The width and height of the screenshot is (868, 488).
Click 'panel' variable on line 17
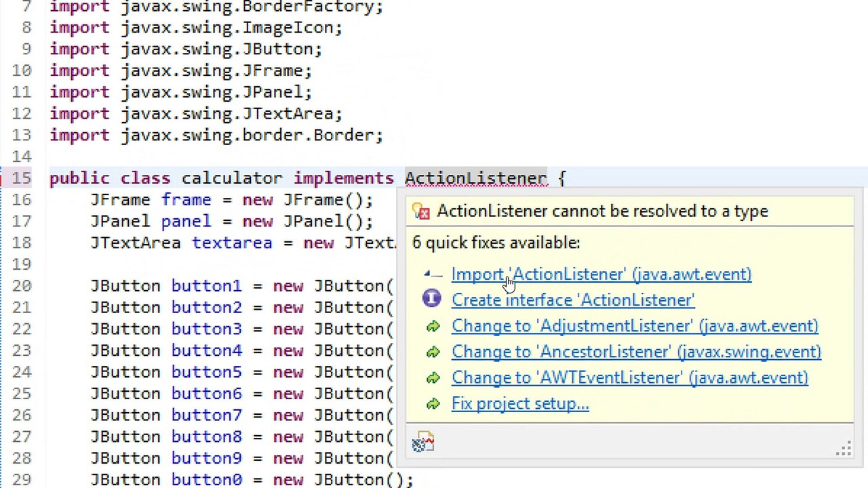(x=186, y=222)
